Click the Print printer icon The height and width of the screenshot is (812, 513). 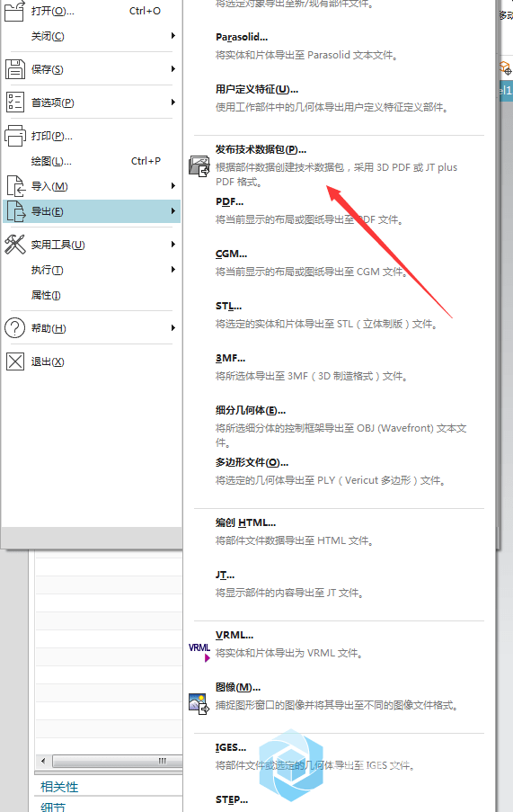click(15, 136)
